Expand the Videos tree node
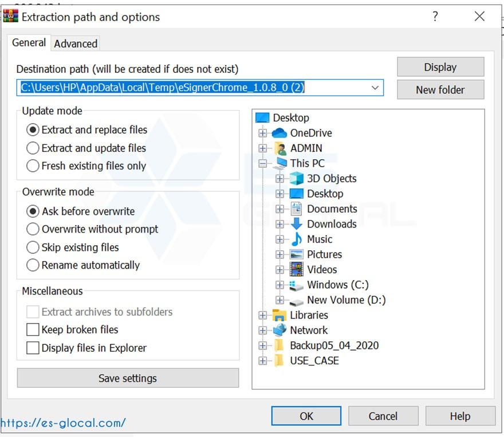The width and height of the screenshot is (504, 437). pyautogui.click(x=279, y=270)
